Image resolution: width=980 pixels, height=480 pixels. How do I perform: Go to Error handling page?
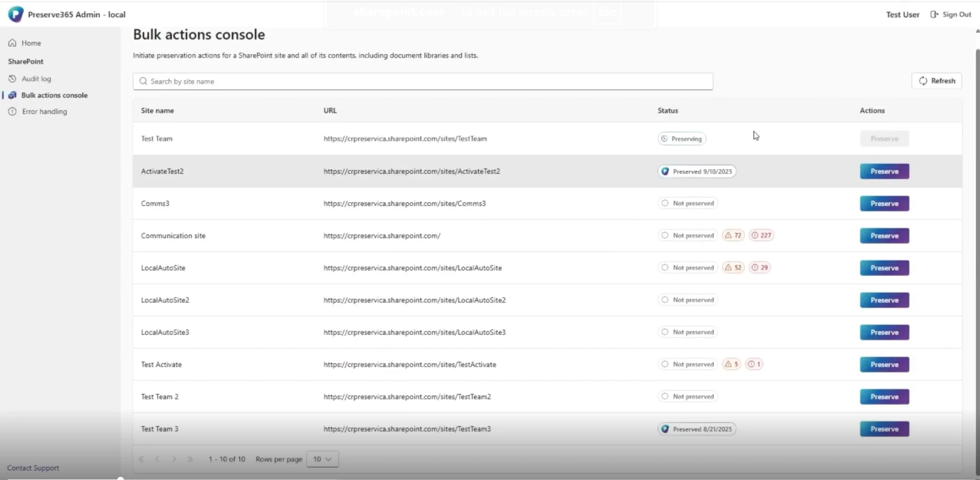pyautogui.click(x=44, y=111)
